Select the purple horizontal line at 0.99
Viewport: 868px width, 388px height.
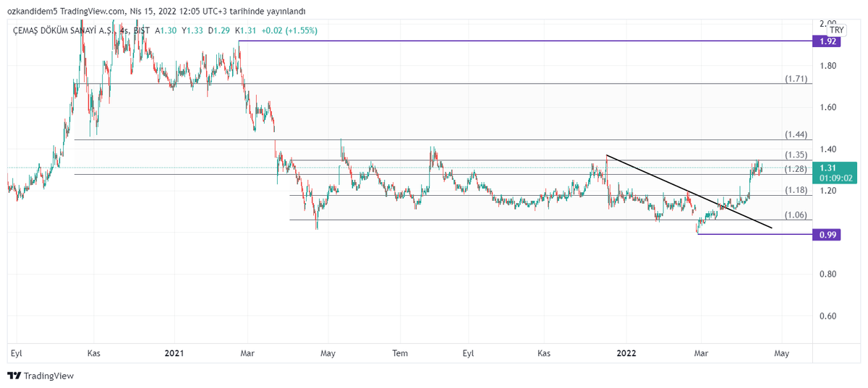coord(754,234)
